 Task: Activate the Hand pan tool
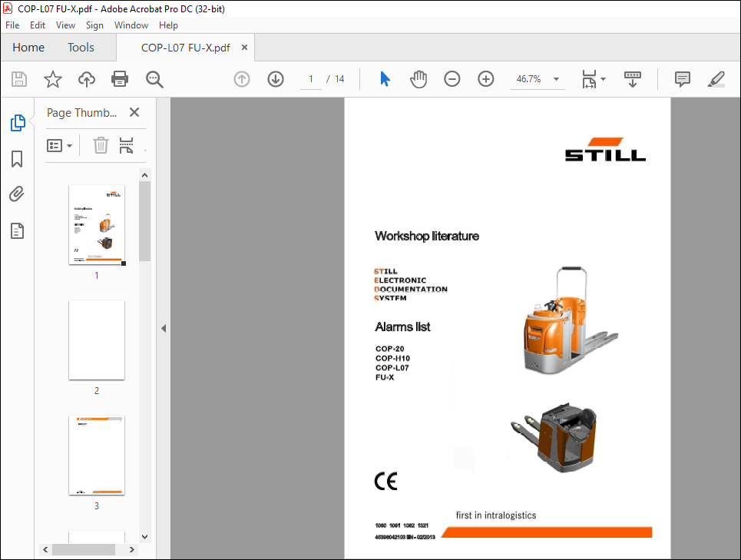418,79
